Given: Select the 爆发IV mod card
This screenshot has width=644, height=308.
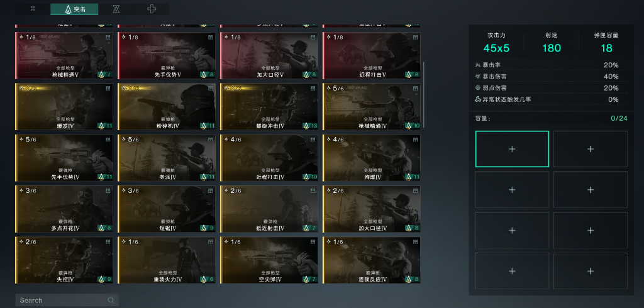Looking at the screenshot, I should (64, 107).
